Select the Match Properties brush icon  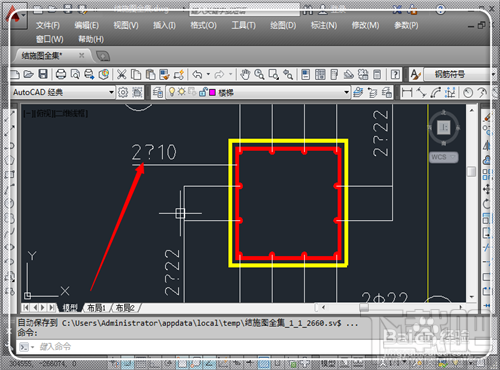[x=164, y=74]
